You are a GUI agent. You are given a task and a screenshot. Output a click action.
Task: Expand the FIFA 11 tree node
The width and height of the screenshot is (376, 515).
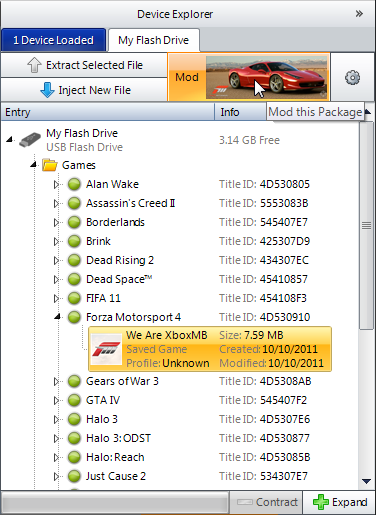[x=56, y=298]
